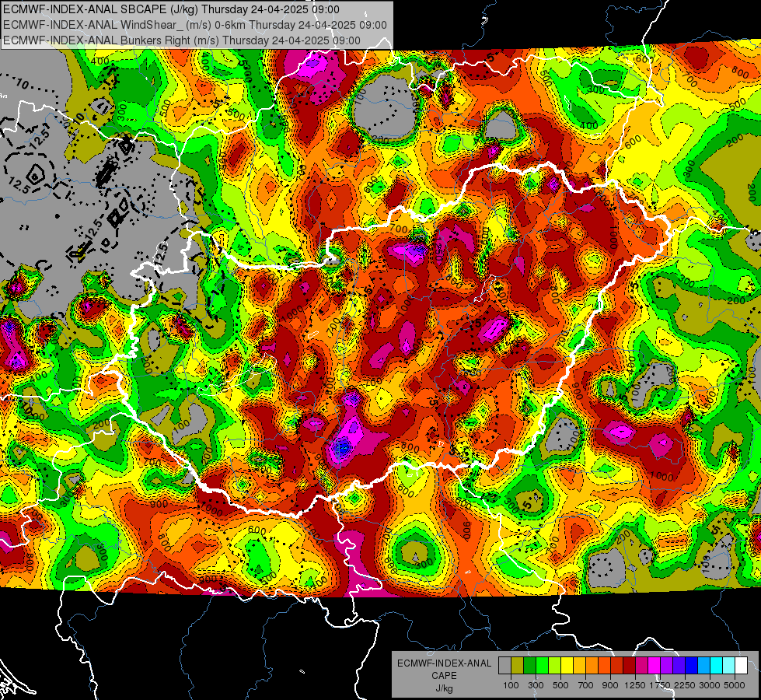Viewport: 761px width, 700px height.
Task: Select the bright magenta legend swatch
Action: 655,665
